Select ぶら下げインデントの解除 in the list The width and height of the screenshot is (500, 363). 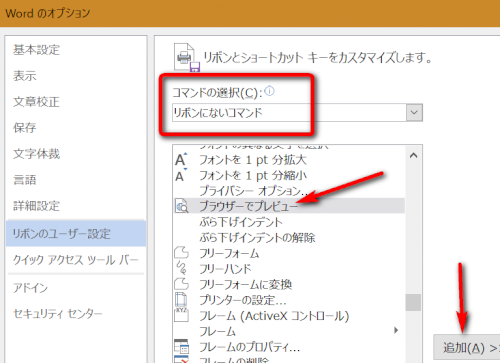point(257,237)
